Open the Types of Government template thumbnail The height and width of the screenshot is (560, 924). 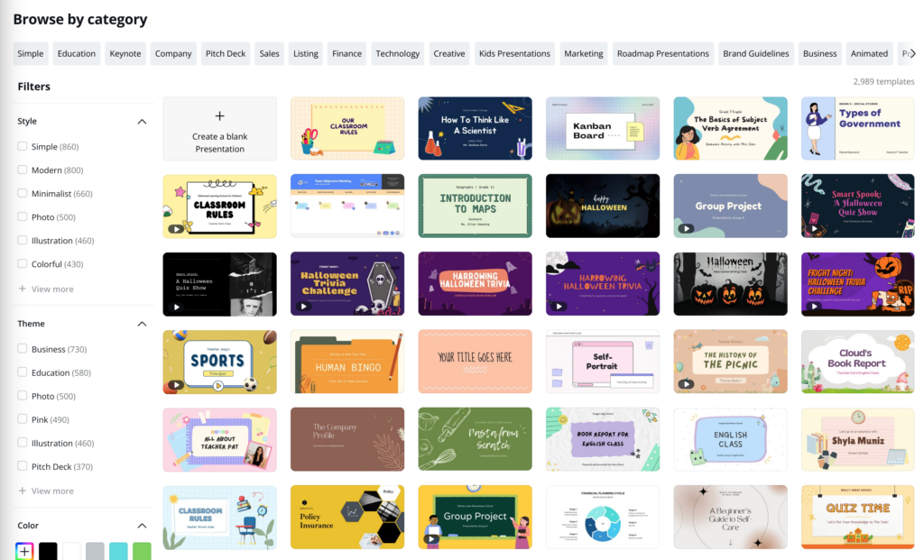857,127
